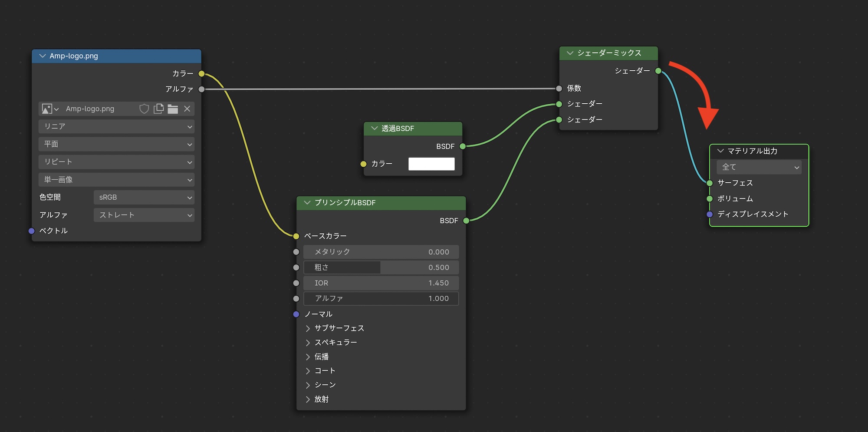Expand the 放射 panel
The height and width of the screenshot is (432, 868).
coord(308,399)
